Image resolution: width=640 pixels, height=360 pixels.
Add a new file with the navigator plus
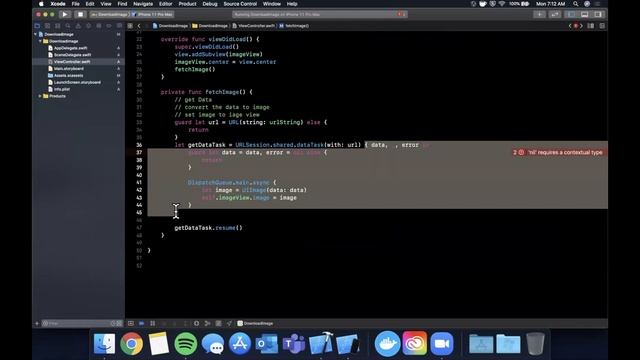coord(37,323)
